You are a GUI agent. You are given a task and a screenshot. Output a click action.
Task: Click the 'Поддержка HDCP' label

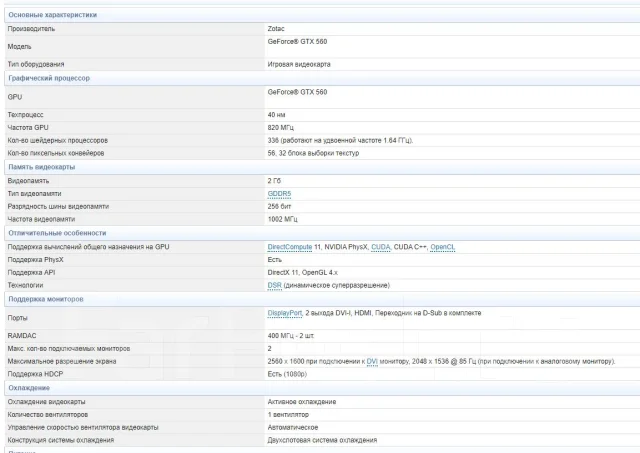pyautogui.click(x=35, y=374)
